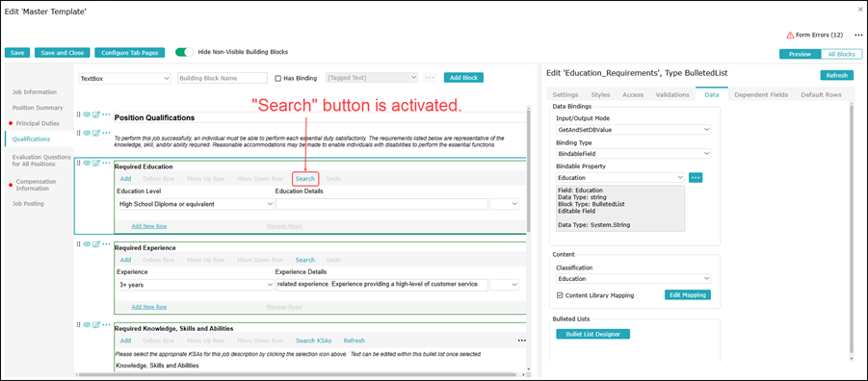Click Configure Tab Pages
Image resolution: width=868 pixels, height=381 pixels.
pyautogui.click(x=130, y=53)
